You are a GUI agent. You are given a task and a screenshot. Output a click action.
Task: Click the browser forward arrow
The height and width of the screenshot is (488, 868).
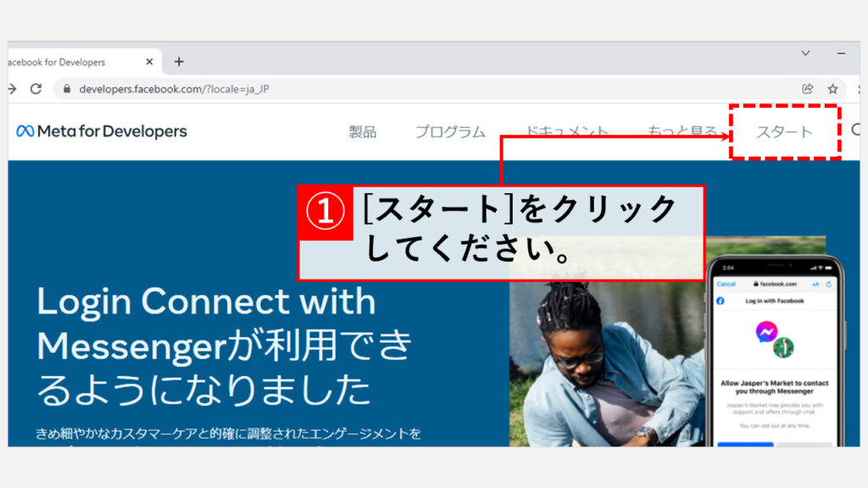point(12,88)
